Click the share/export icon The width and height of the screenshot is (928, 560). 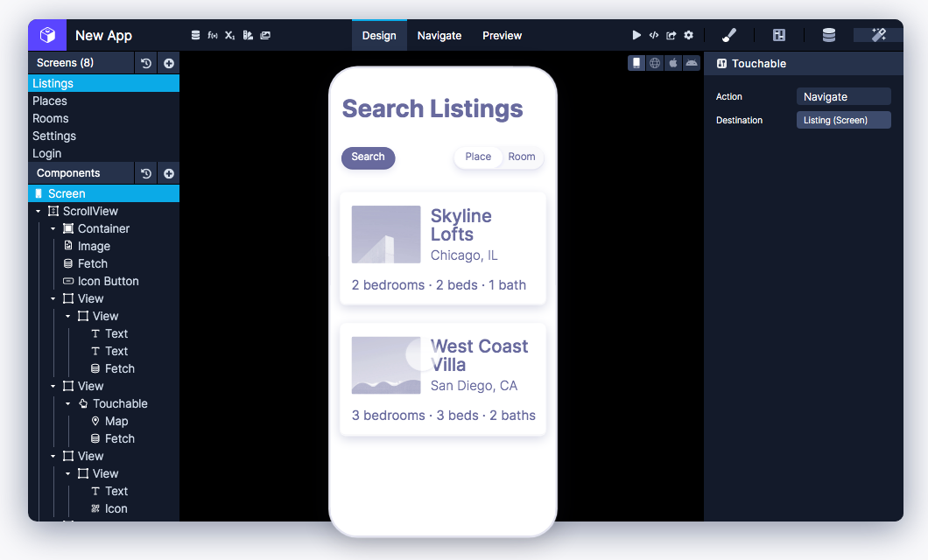pyautogui.click(x=671, y=35)
